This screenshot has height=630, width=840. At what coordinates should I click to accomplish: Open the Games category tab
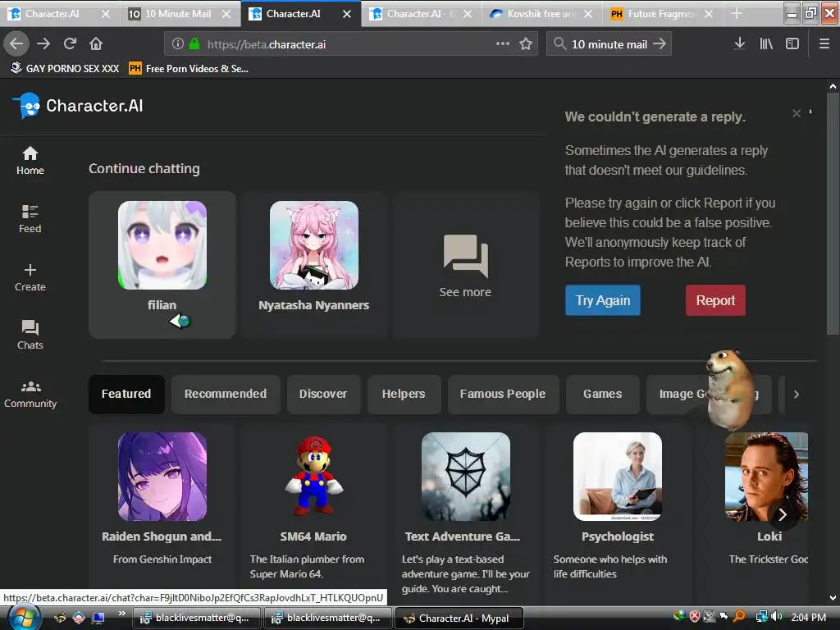(603, 395)
